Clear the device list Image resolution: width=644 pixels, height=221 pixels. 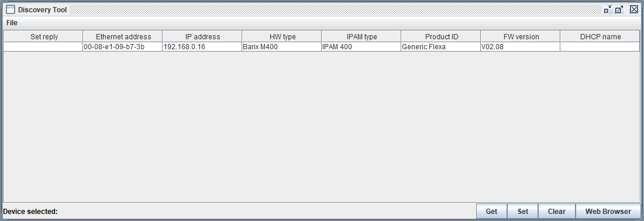pyautogui.click(x=556, y=212)
